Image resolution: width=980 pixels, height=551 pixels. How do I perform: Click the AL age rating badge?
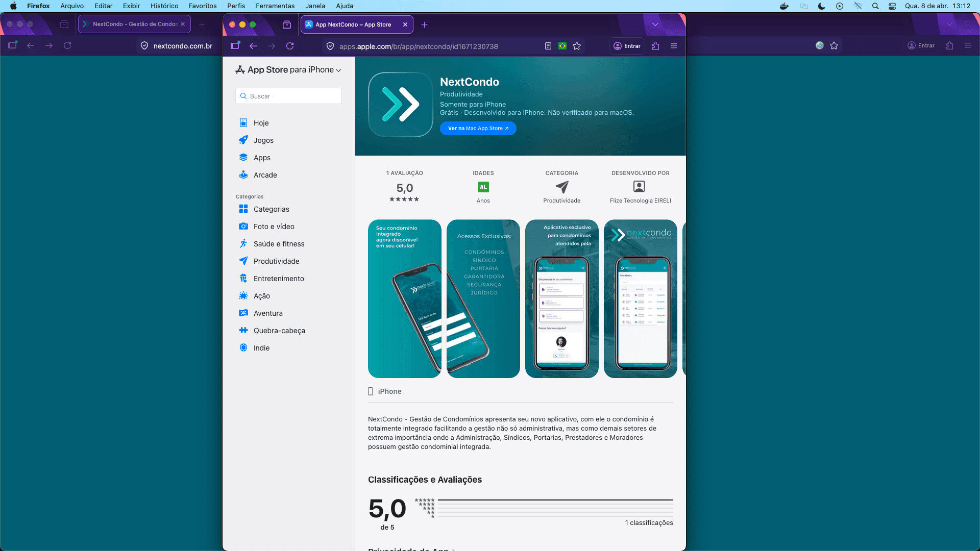(483, 187)
